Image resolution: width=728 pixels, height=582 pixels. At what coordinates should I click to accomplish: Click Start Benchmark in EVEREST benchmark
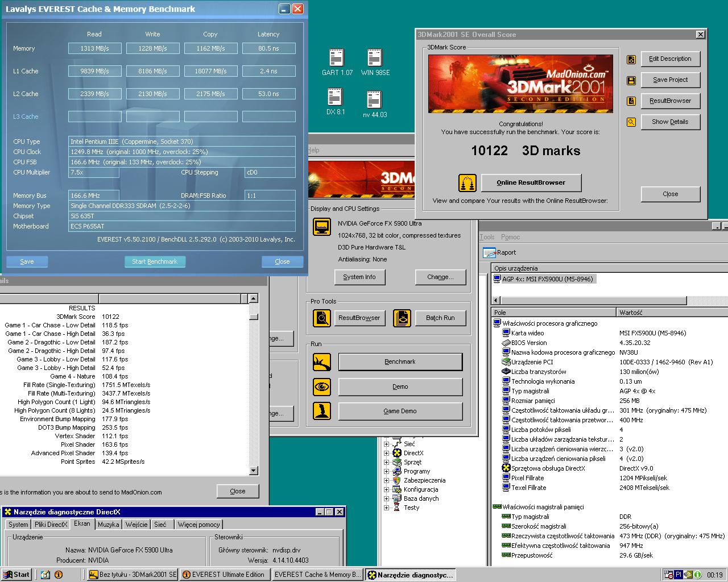tap(155, 261)
